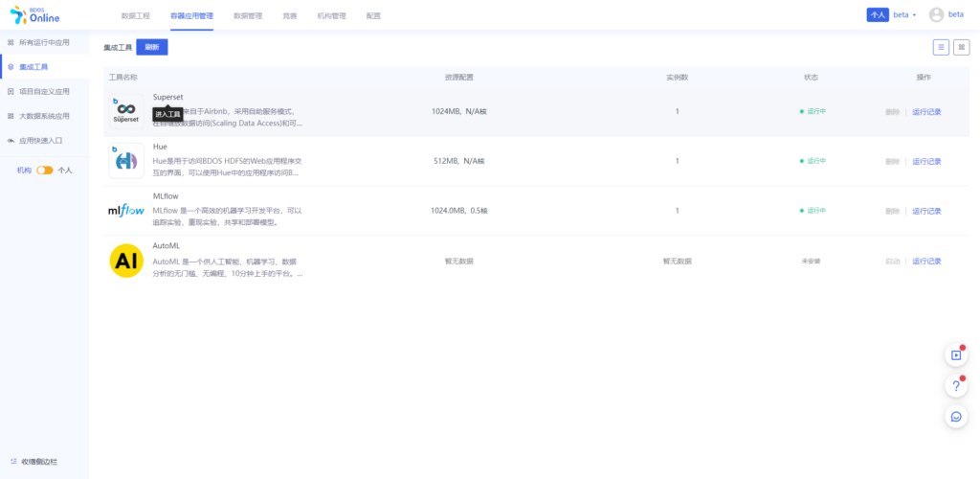Click the collapse sidebar icon
The width and height of the screenshot is (980, 479).
pyautogui.click(x=13, y=462)
